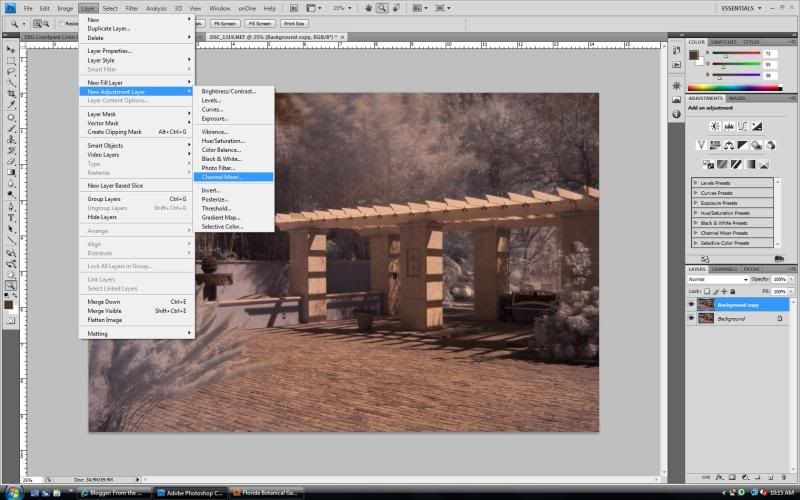Open the layer blend mode dropdown showing Normal
The image size is (800, 500).
click(716, 279)
